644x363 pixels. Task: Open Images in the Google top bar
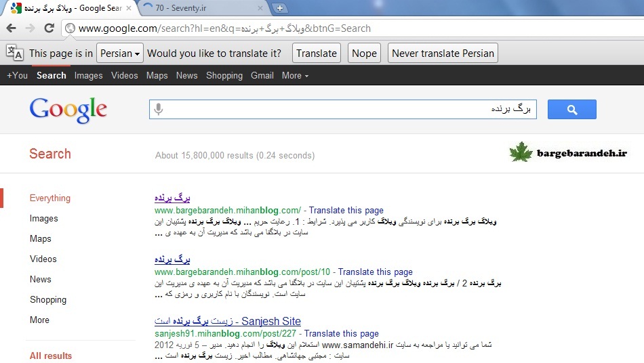pos(88,75)
